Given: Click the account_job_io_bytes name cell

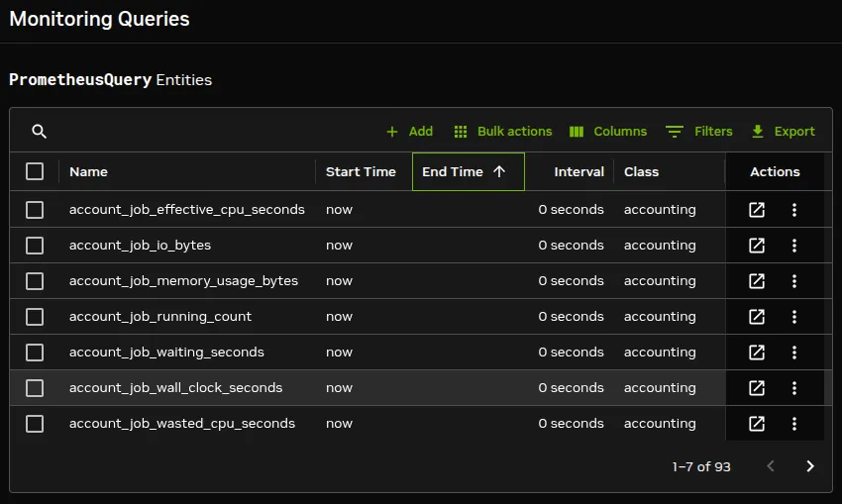Looking at the screenshot, I should (140, 246).
